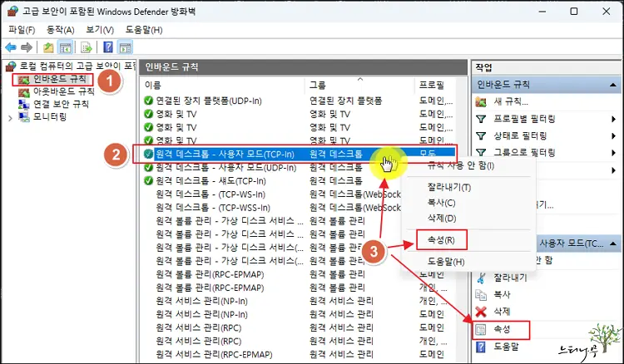Click green check icon of 사용자 모드(UDP-In) rule
Screen dimensions: 624x364
point(148,168)
